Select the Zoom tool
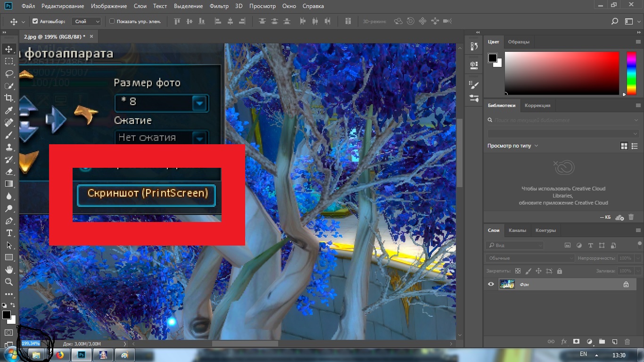The image size is (644, 362). [9, 282]
